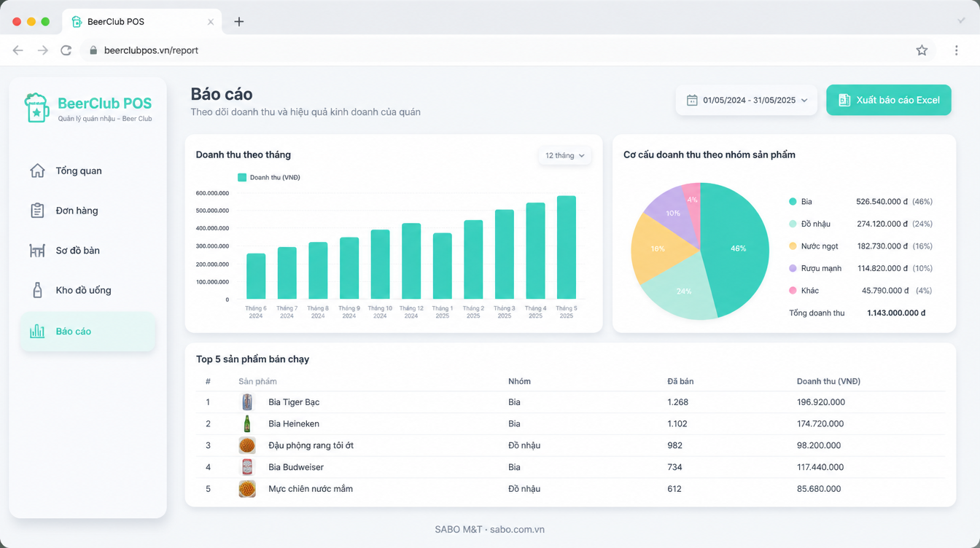Bookmark the page with the star icon
Screen dimensions: 980x548
pos(922,50)
